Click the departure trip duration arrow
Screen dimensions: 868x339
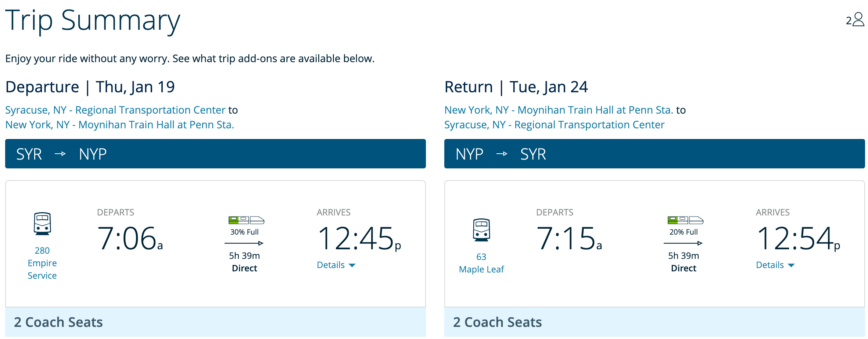(244, 243)
